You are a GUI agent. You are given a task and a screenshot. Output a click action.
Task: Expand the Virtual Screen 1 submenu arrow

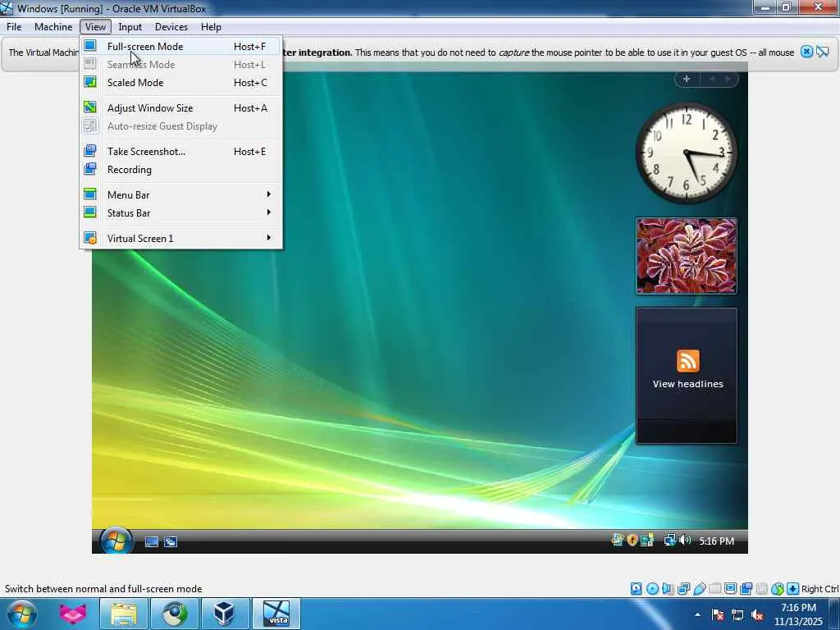(269, 238)
